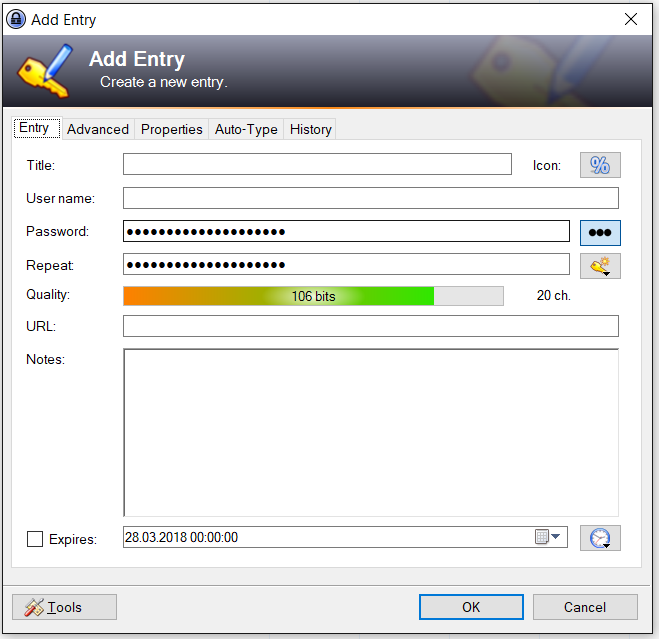The width and height of the screenshot is (659, 639).
Task: Click inside the Notes text area
Action: pos(371,432)
